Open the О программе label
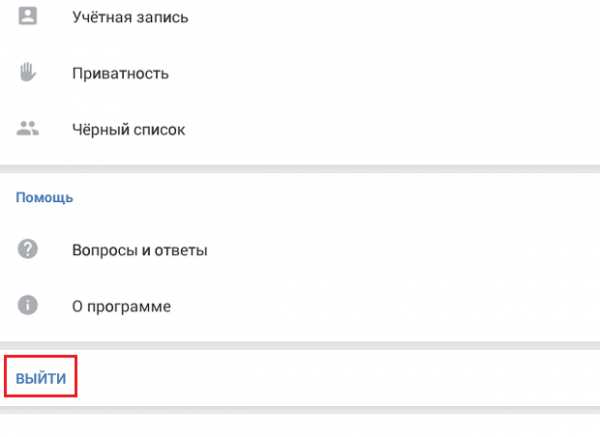The height and width of the screenshot is (437, 600). click(121, 307)
